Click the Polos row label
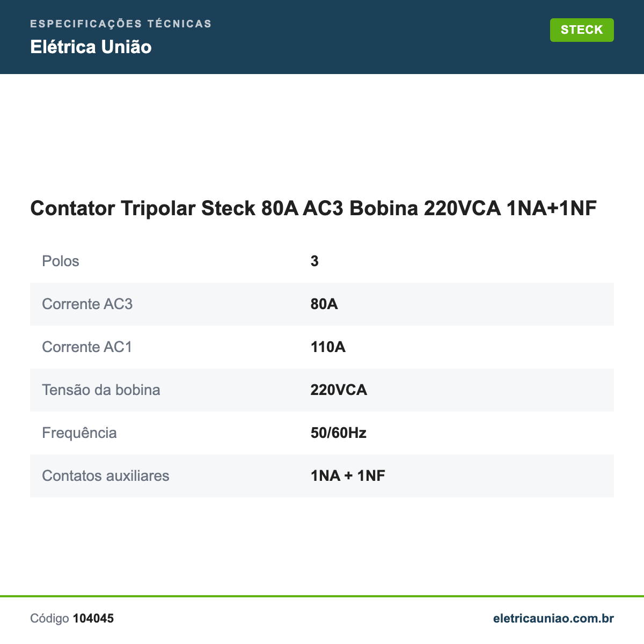This screenshot has width=644, height=644. point(61,261)
